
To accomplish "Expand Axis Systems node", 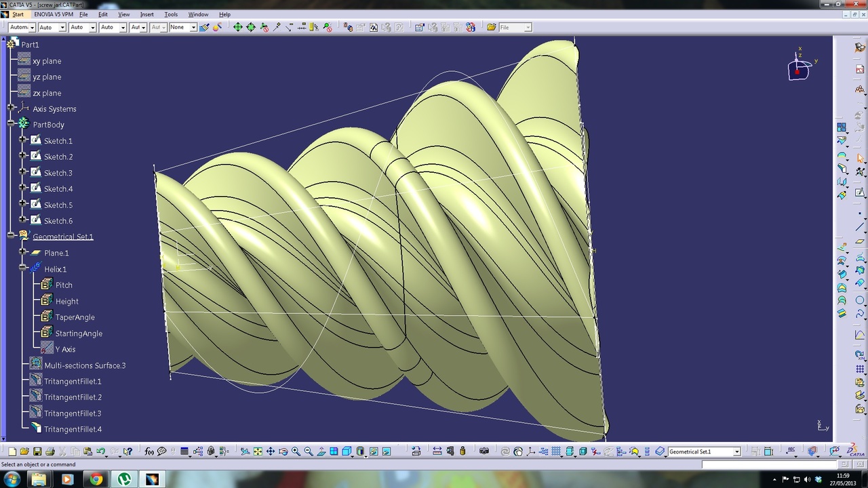I will [11, 108].
